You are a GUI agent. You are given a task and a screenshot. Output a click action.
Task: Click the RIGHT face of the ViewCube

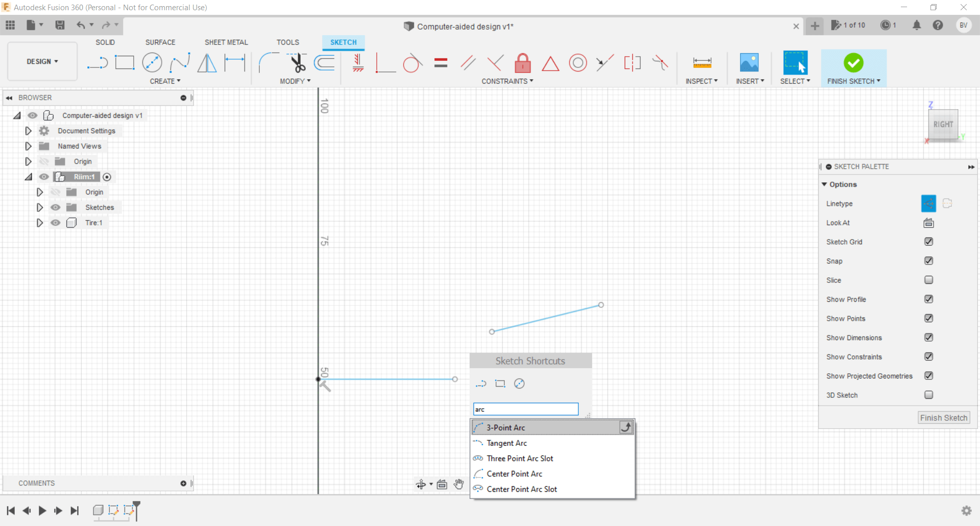coord(943,124)
